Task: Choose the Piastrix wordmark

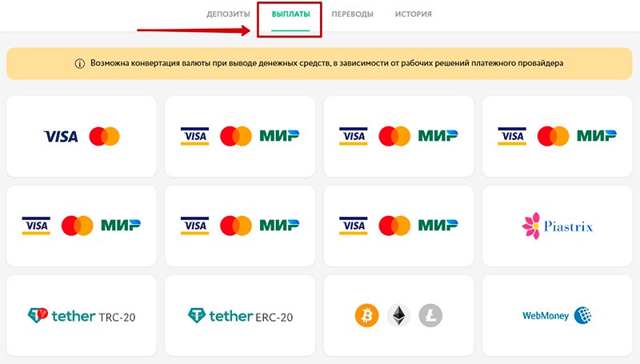Action: 568,227
